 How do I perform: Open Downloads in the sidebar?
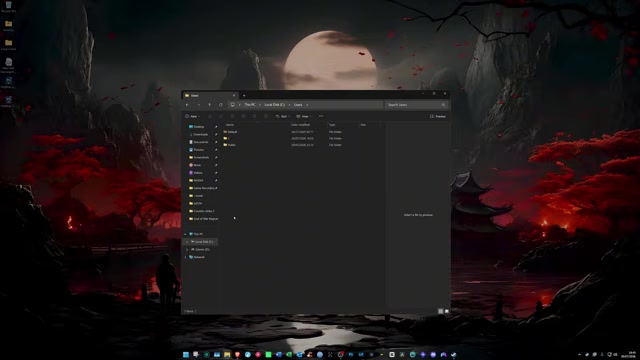(x=198, y=134)
